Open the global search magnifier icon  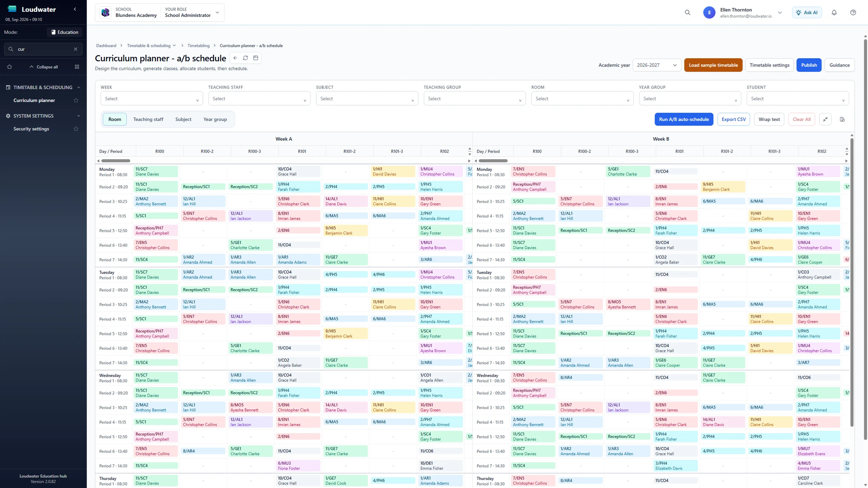tap(687, 12)
